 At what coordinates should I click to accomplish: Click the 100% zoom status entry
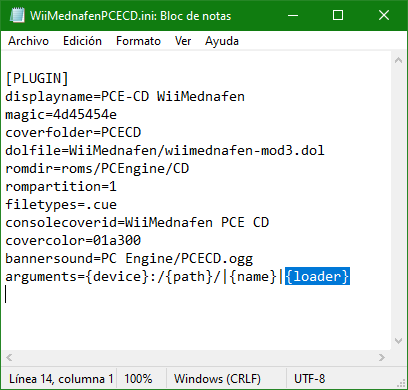coord(138,379)
